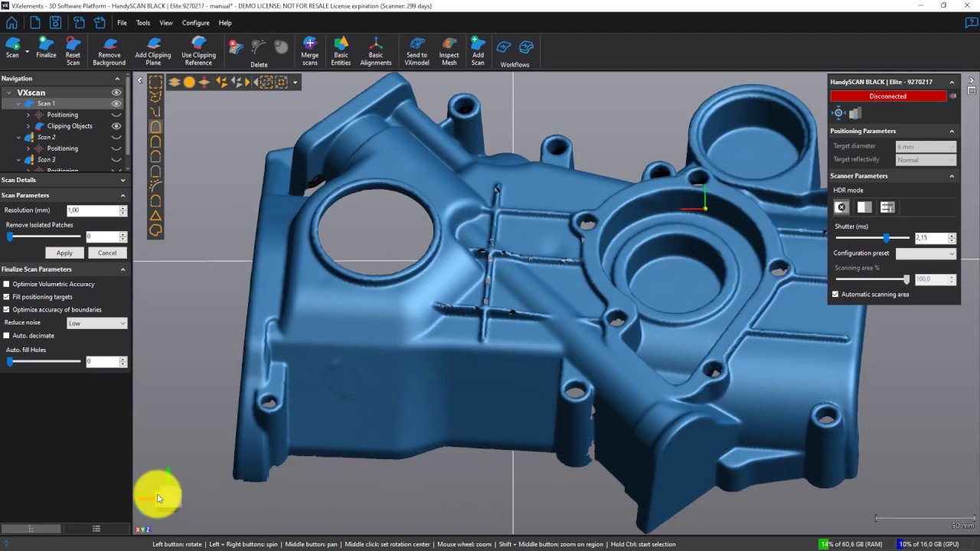Click the Shutter slider handle
The image size is (980, 551).
point(887,238)
